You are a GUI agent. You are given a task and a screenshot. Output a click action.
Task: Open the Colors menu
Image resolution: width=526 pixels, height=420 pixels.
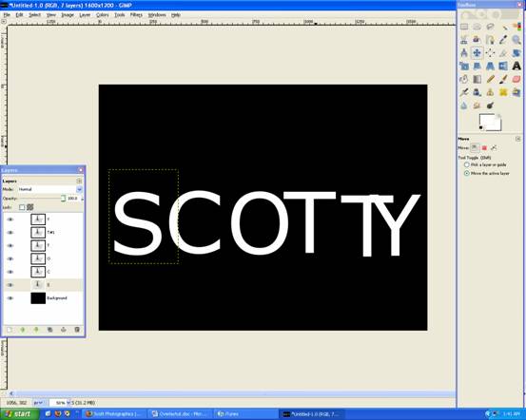point(103,15)
